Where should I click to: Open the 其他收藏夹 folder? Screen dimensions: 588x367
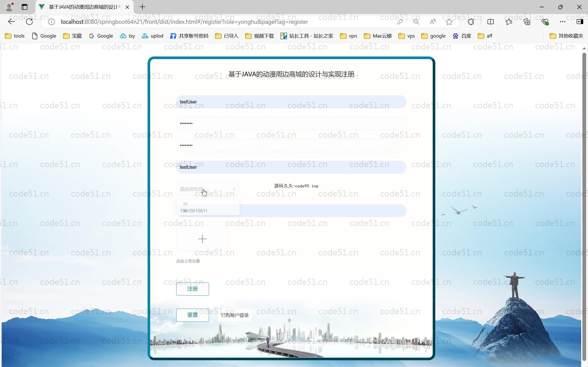[x=566, y=36]
